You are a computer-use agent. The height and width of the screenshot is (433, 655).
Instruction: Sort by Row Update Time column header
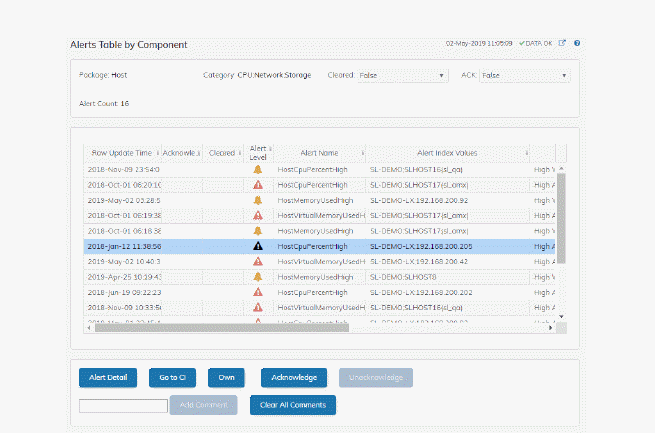pos(122,153)
